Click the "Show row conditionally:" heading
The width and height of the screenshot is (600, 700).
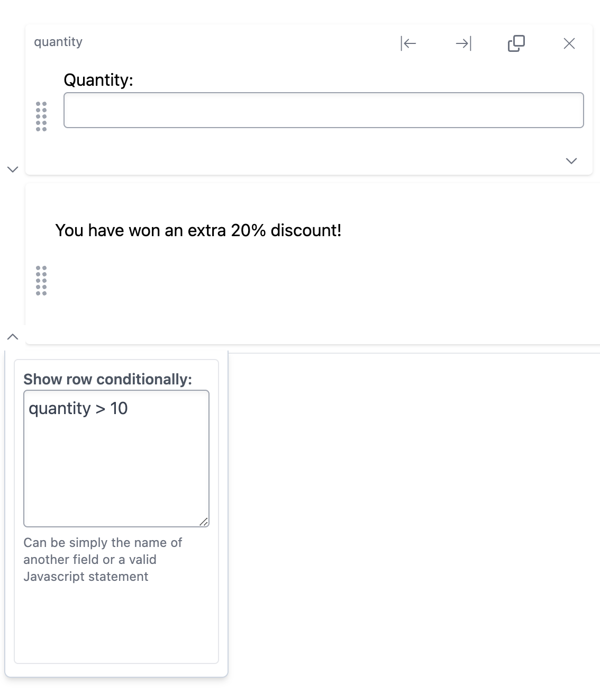coord(107,379)
